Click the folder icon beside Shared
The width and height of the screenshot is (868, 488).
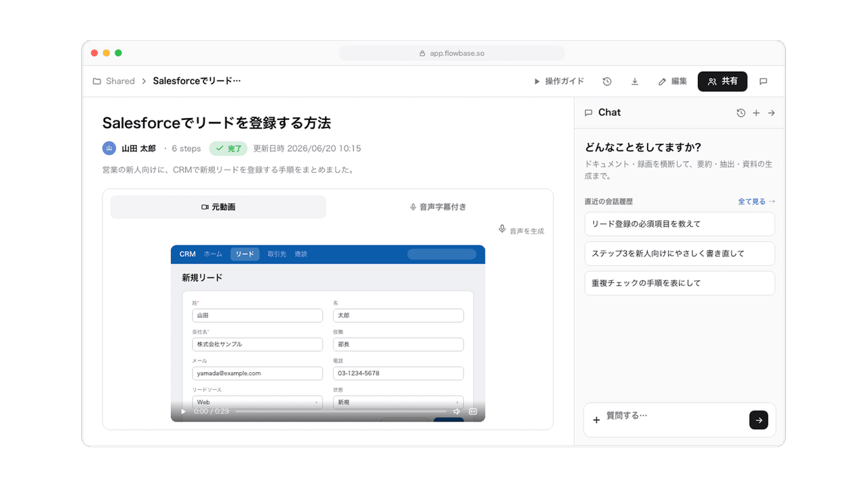coord(97,81)
